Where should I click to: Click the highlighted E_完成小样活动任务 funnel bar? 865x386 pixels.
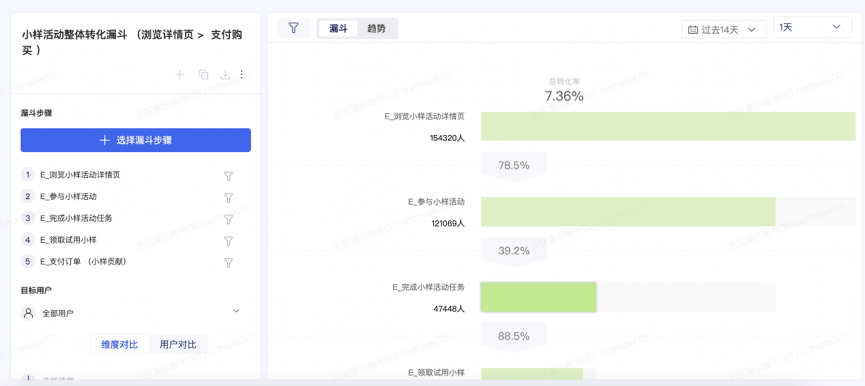538,297
